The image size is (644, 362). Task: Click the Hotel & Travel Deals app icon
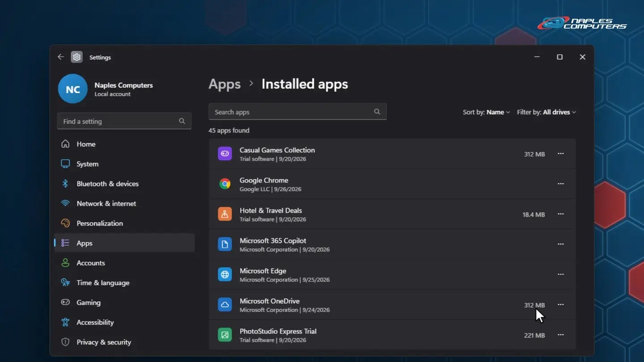pos(225,214)
